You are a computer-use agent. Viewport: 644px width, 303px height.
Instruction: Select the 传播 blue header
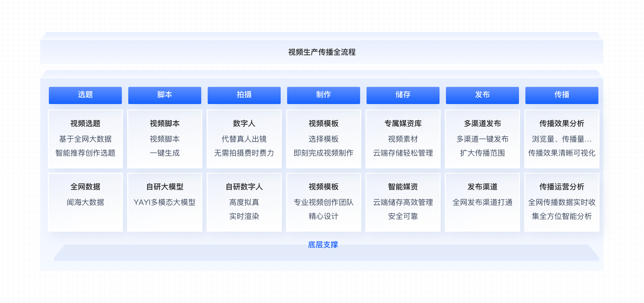coord(562,95)
